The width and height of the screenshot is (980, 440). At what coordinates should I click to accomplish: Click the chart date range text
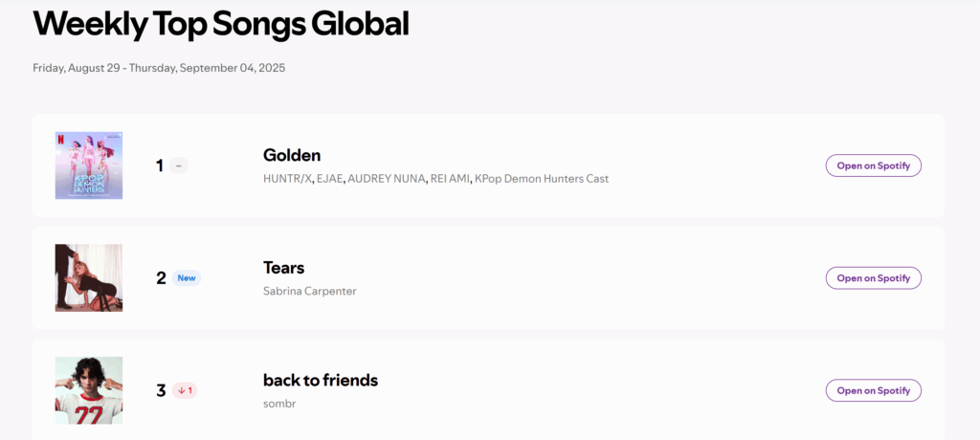(x=159, y=68)
